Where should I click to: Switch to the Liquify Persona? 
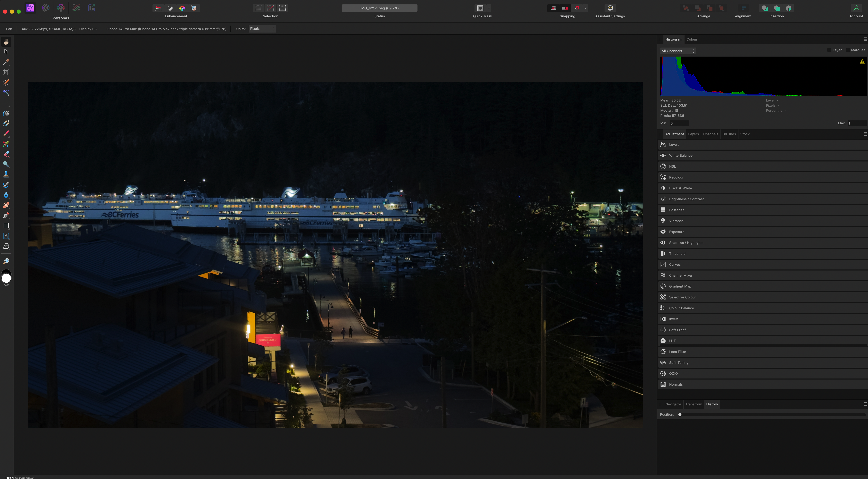[x=45, y=8]
